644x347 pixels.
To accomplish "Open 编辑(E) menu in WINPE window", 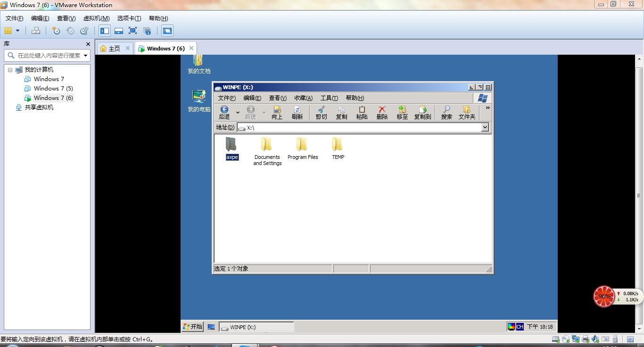I will 252,98.
